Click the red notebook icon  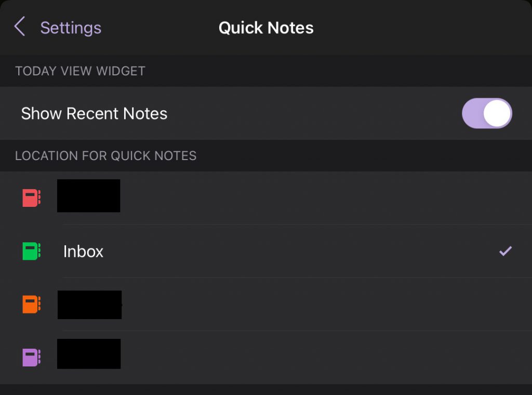[x=31, y=198]
